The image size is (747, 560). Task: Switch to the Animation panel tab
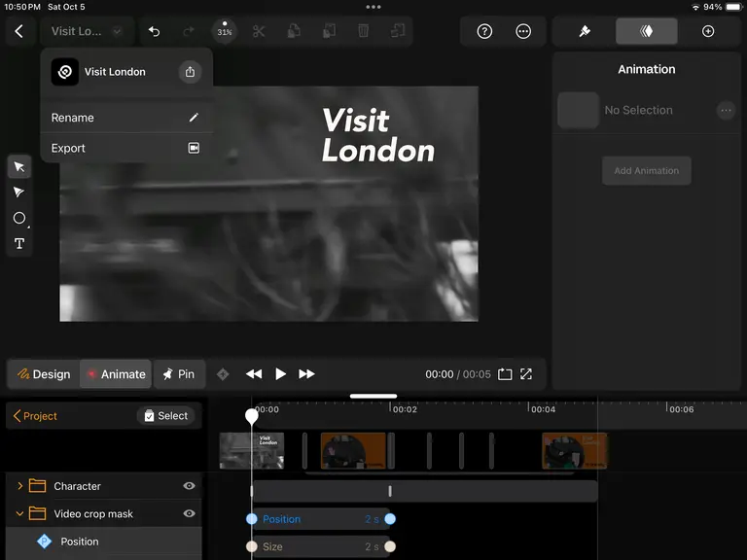[646, 31]
